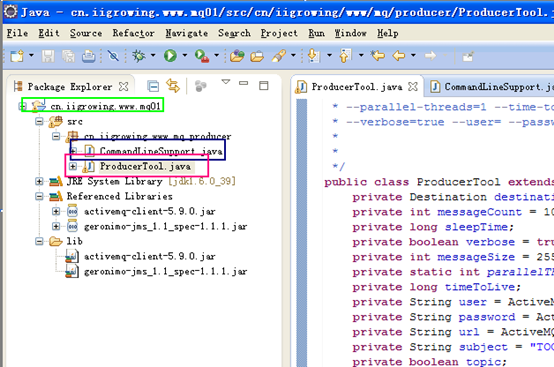Select the src source folder
The image size is (554, 367).
[x=75, y=122]
